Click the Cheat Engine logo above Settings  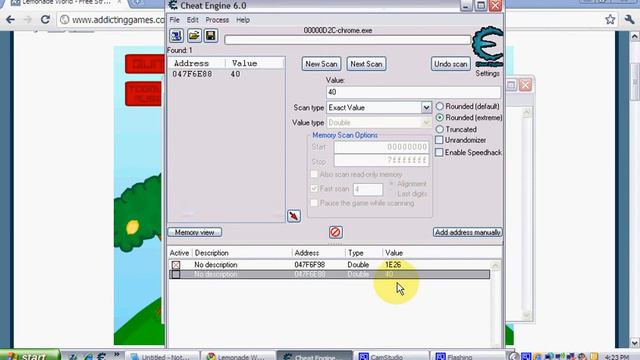point(487,46)
